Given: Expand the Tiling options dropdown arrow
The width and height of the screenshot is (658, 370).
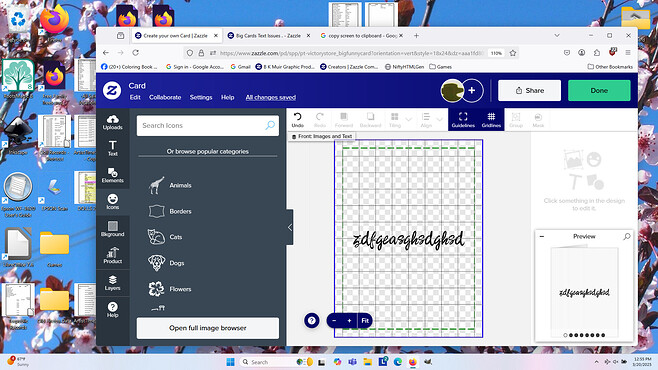Looking at the screenshot, I should click(408, 120).
